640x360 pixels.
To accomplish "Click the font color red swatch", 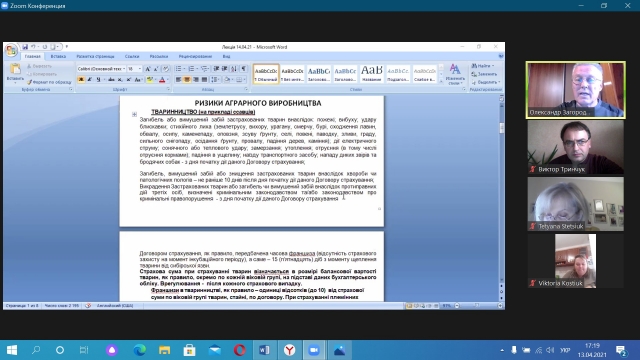I will pos(162,80).
